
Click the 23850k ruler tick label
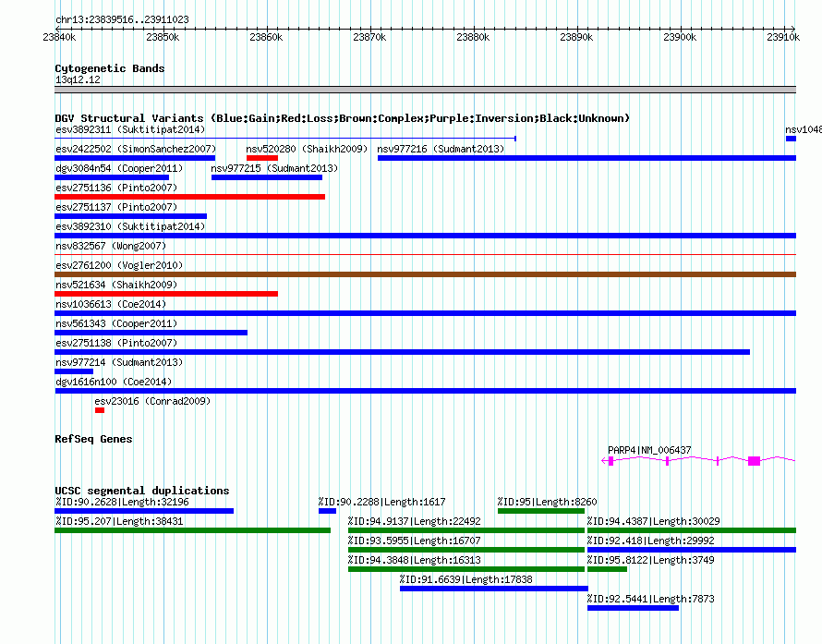point(163,37)
